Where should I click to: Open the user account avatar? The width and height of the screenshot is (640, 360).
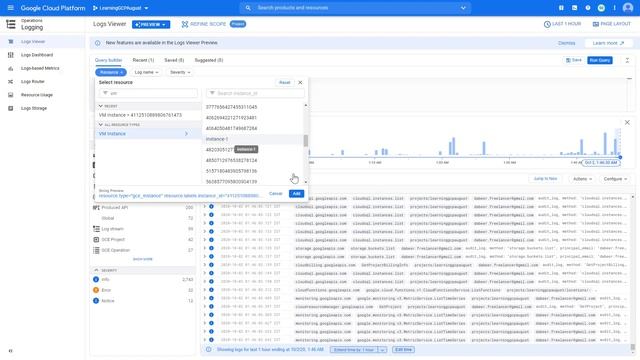coord(628,8)
